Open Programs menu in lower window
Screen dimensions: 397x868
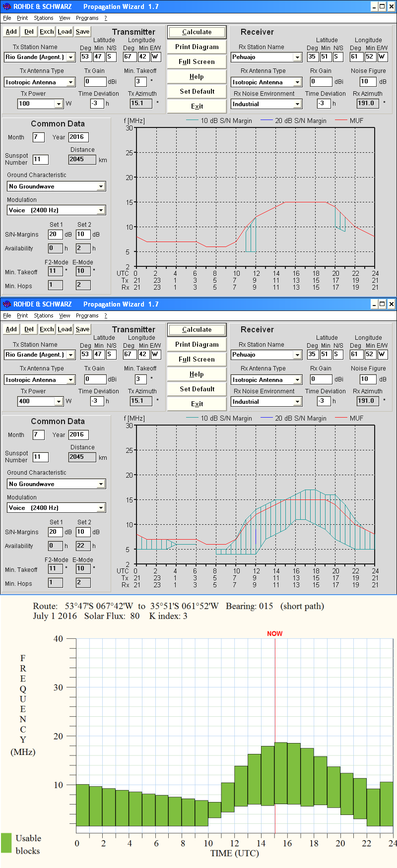point(87,315)
